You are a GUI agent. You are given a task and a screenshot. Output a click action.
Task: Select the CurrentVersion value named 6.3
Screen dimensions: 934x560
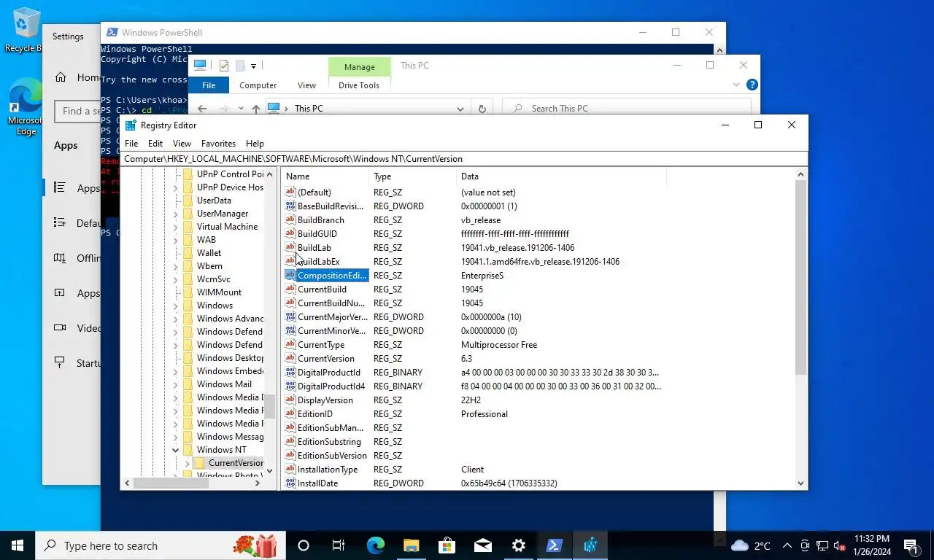tap(325, 359)
